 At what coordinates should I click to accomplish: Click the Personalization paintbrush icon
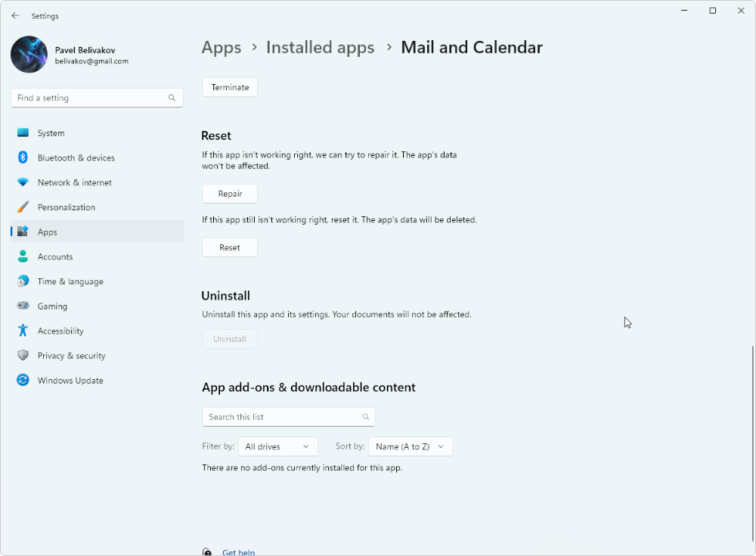(23, 207)
